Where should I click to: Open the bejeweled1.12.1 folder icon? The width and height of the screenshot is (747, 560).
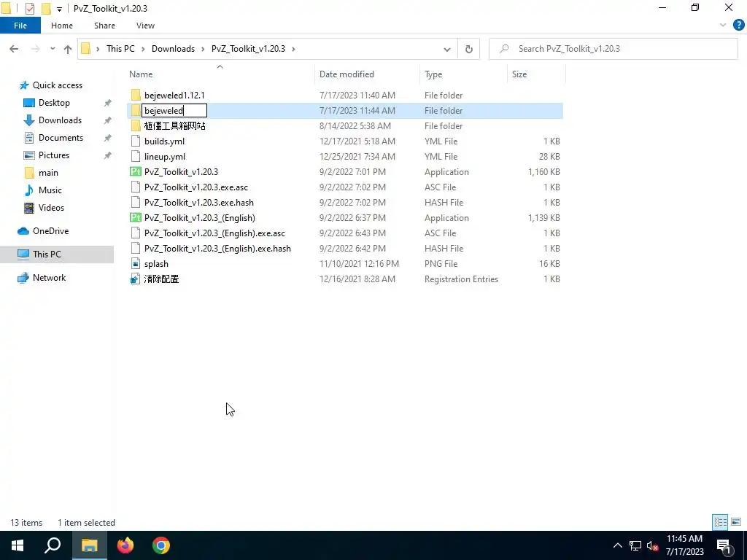coord(136,96)
